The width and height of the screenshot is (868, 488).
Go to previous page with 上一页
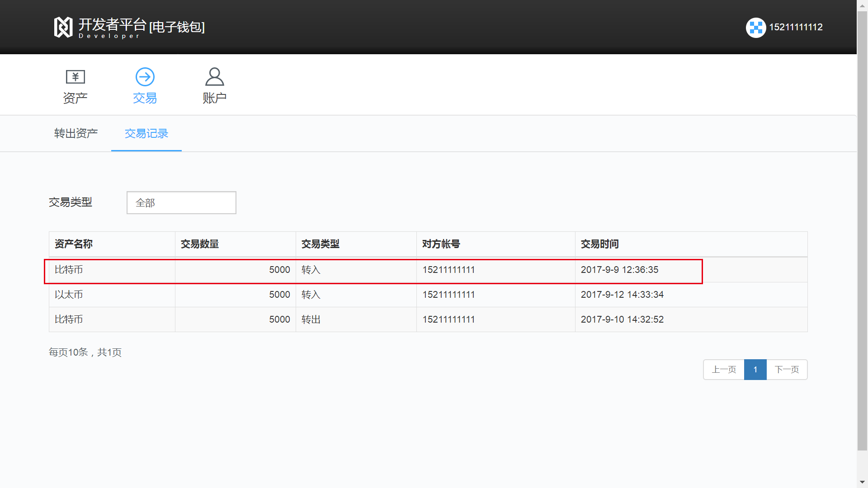click(724, 370)
